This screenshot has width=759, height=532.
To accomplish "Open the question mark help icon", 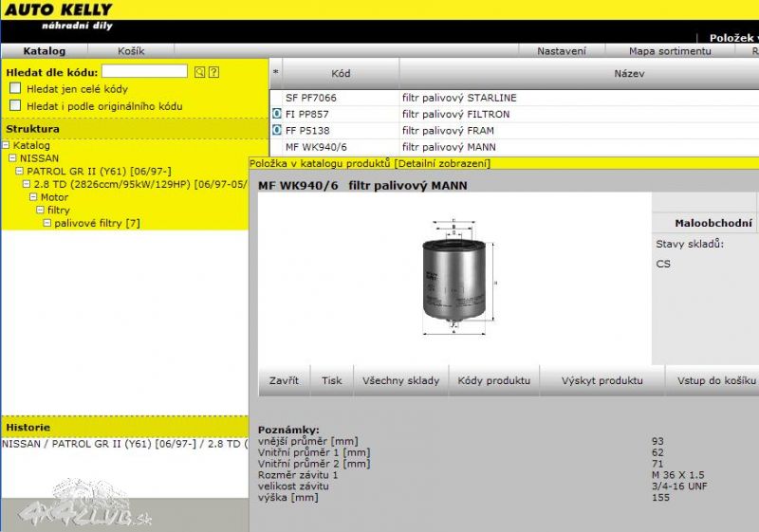I will coord(213,72).
